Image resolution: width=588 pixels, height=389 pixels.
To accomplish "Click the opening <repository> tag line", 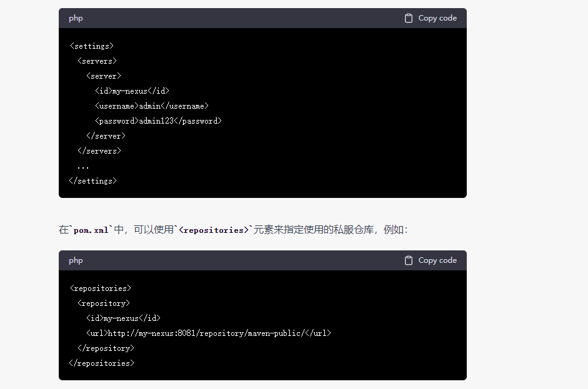I will pos(104,303).
